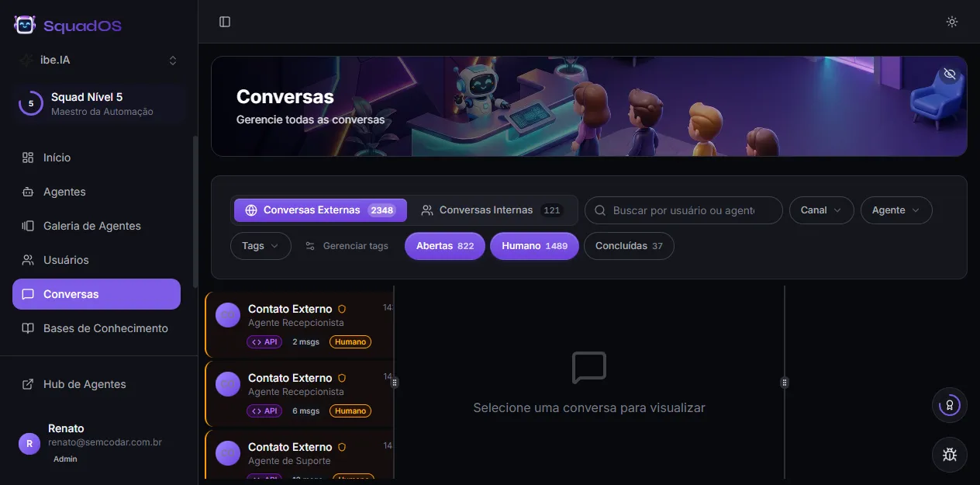
Task: Switch theme with the sun icon
Action: click(x=952, y=22)
